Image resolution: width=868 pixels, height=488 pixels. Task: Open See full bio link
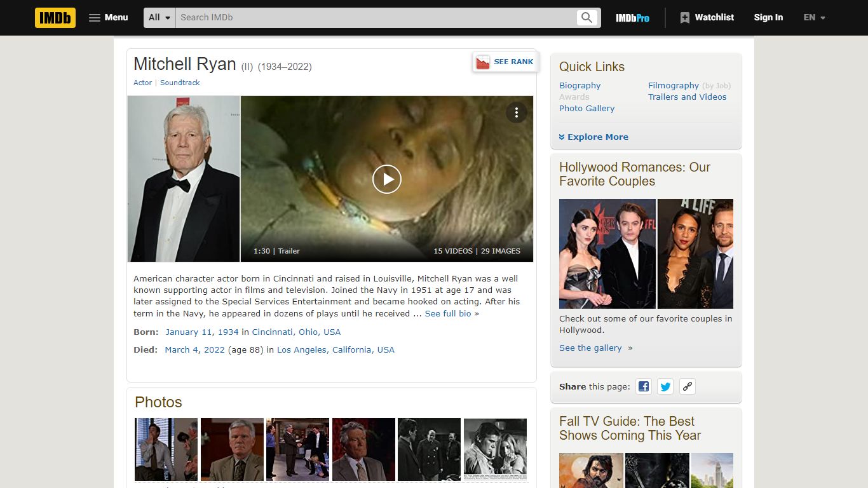click(x=448, y=313)
